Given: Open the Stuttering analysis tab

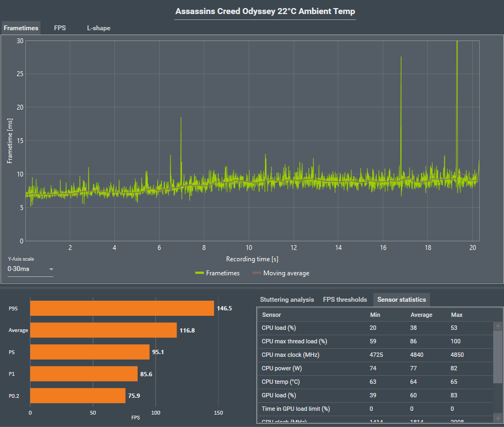Looking at the screenshot, I should point(287,300).
